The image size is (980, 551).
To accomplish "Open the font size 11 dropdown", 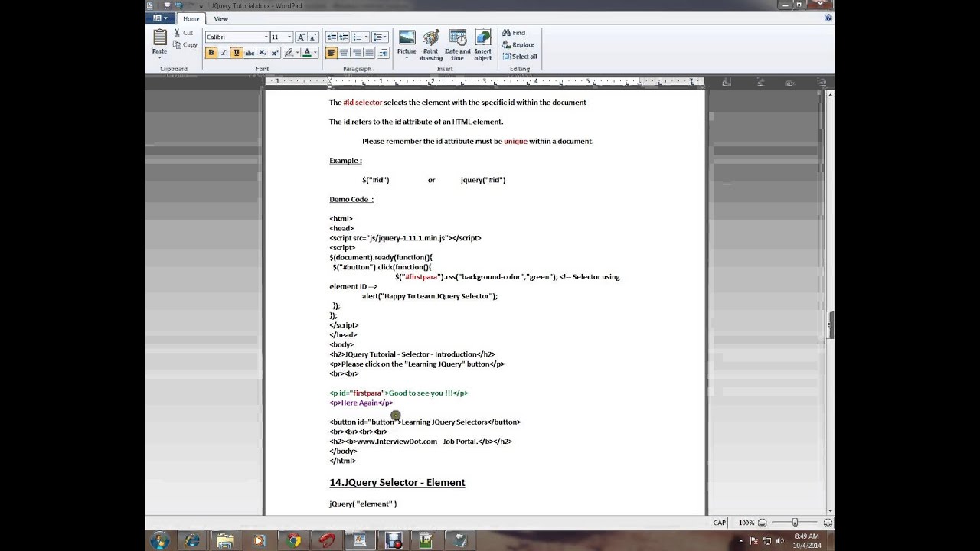I will point(289,37).
